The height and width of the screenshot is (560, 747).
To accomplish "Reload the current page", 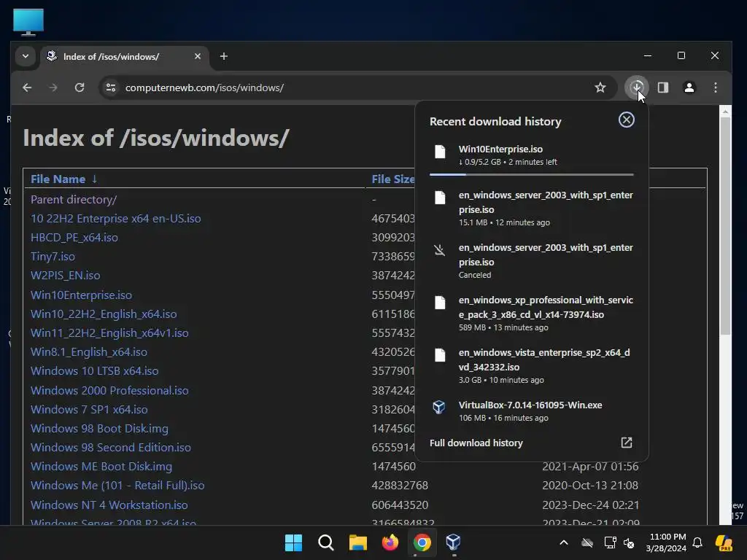I will (80, 87).
